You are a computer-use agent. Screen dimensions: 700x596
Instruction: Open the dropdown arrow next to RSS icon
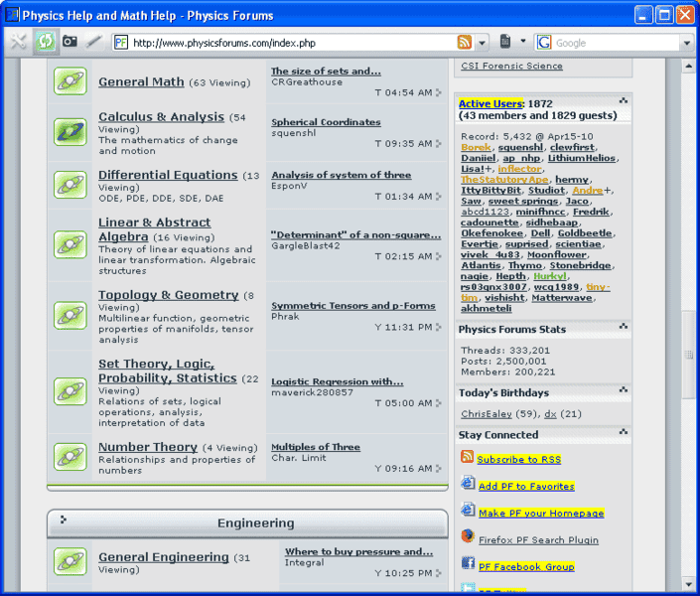[483, 43]
